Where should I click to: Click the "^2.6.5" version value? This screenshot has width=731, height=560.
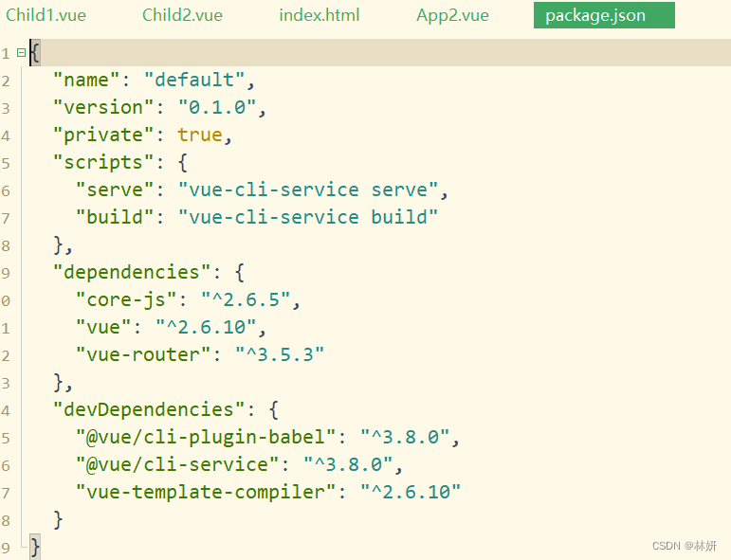(247, 300)
